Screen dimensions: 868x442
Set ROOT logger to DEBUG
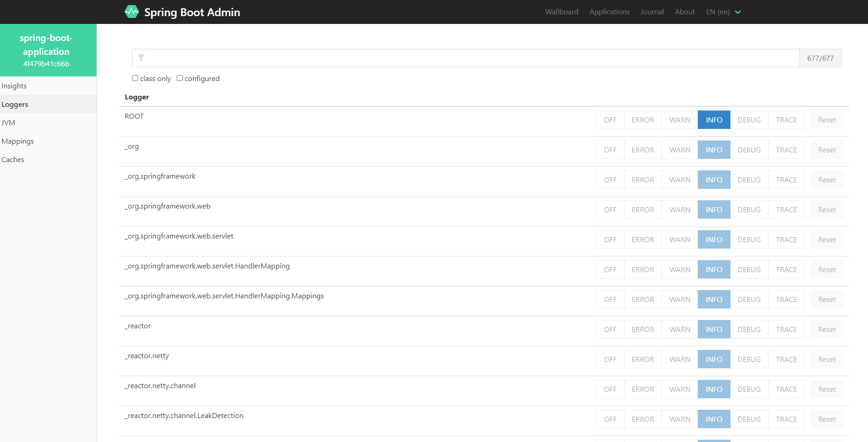[x=749, y=120]
